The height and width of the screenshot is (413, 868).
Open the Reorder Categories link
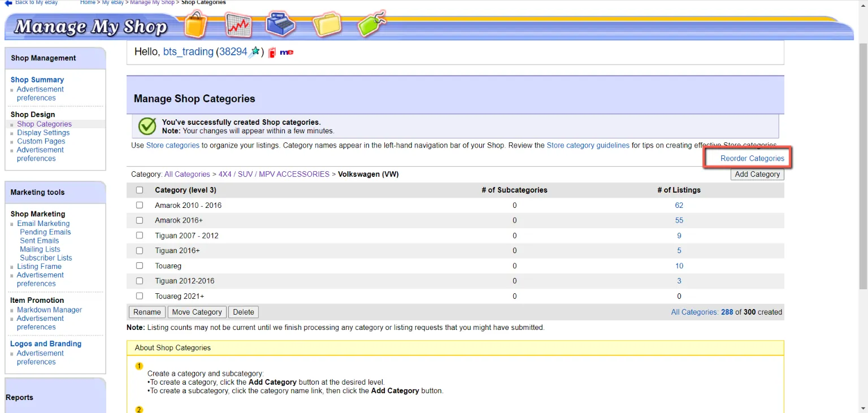coord(752,159)
